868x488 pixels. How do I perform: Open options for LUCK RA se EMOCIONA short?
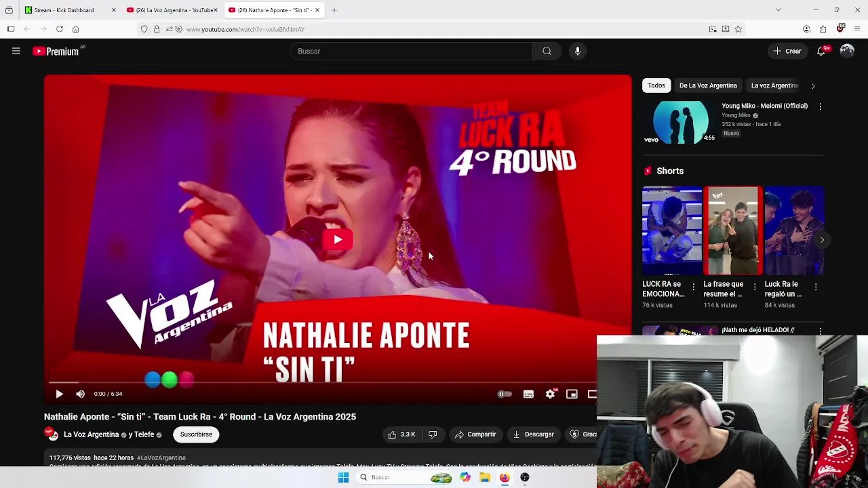pyautogui.click(x=693, y=287)
